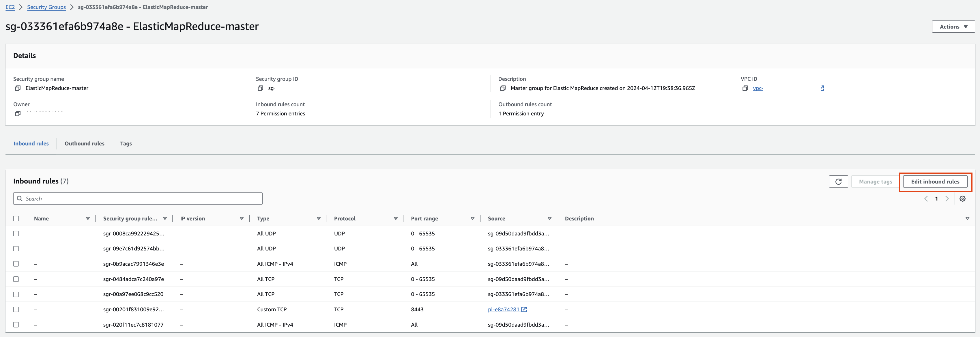Go to the previous page of rules

point(926,199)
